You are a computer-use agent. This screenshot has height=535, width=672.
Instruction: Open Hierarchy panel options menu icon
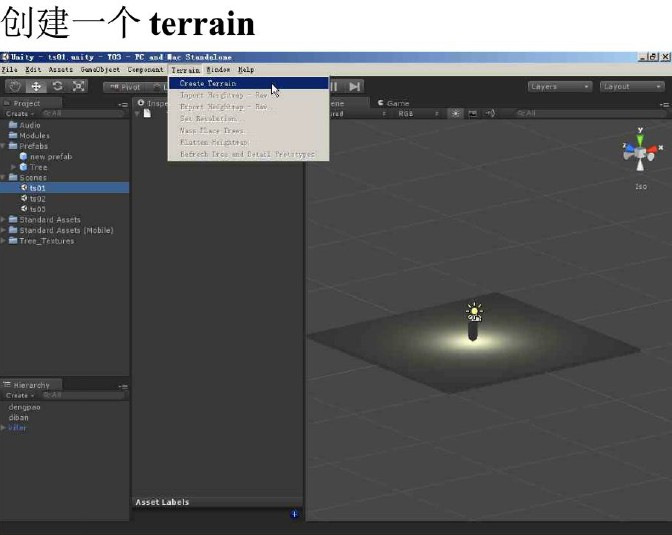(123, 386)
